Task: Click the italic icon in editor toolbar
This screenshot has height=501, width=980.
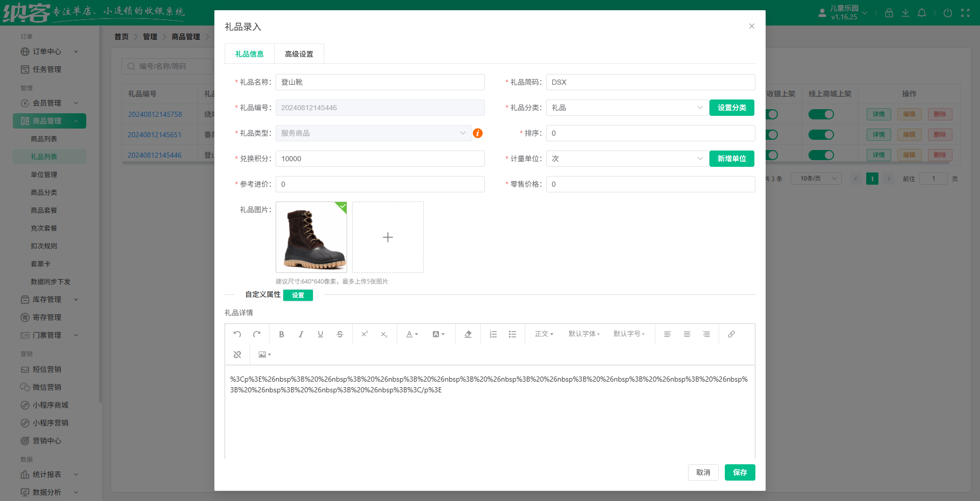Action: [x=301, y=334]
